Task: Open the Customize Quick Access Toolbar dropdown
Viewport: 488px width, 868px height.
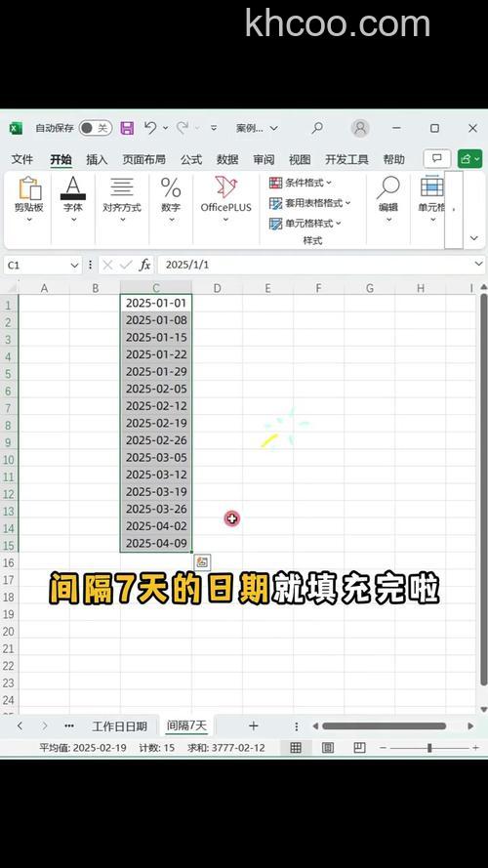Action: click(x=214, y=129)
